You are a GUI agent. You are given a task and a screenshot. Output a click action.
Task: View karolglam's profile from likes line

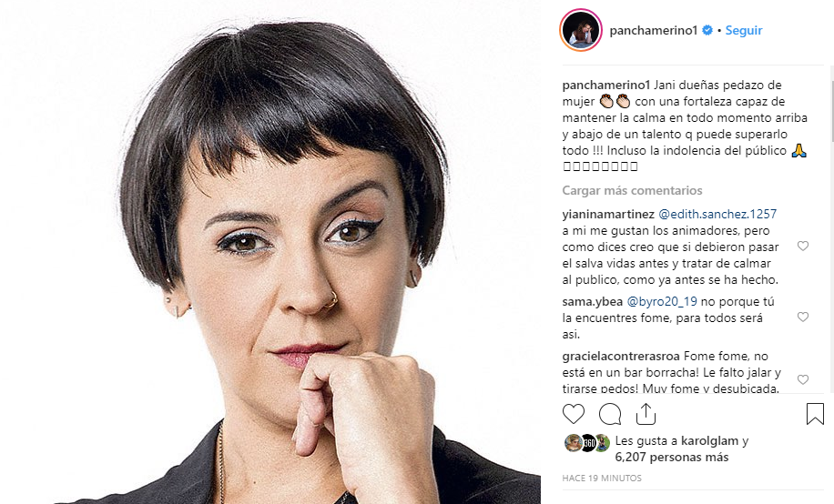pyautogui.click(x=710, y=440)
